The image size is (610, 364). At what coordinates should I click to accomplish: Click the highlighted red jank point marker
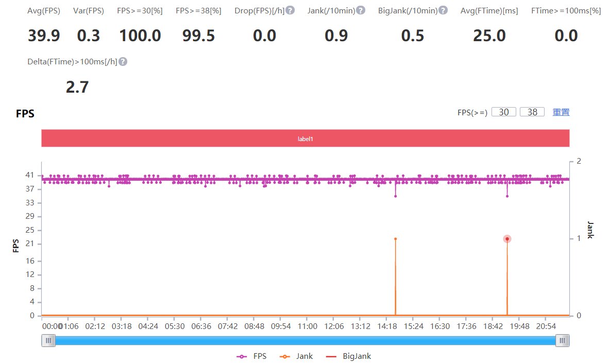(x=507, y=239)
